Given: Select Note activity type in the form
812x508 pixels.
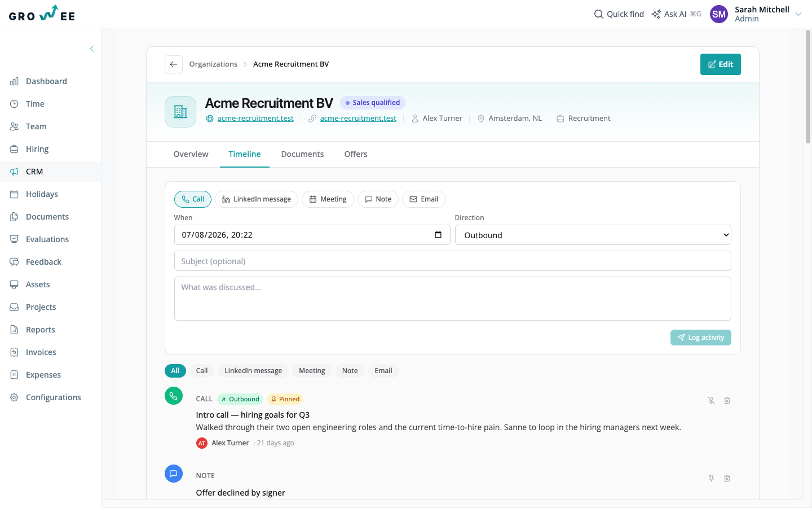Looking at the screenshot, I should click(x=378, y=199).
